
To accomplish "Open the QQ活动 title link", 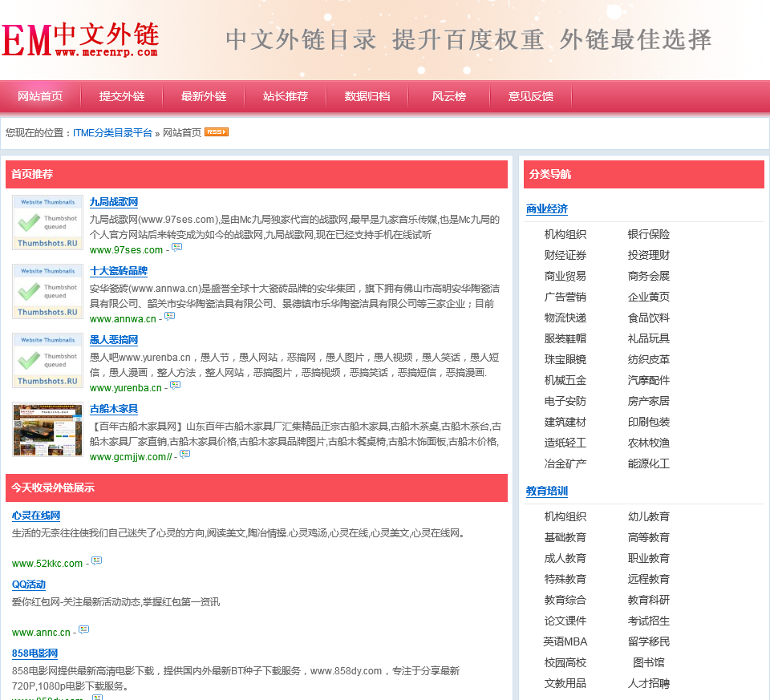I will [29, 585].
